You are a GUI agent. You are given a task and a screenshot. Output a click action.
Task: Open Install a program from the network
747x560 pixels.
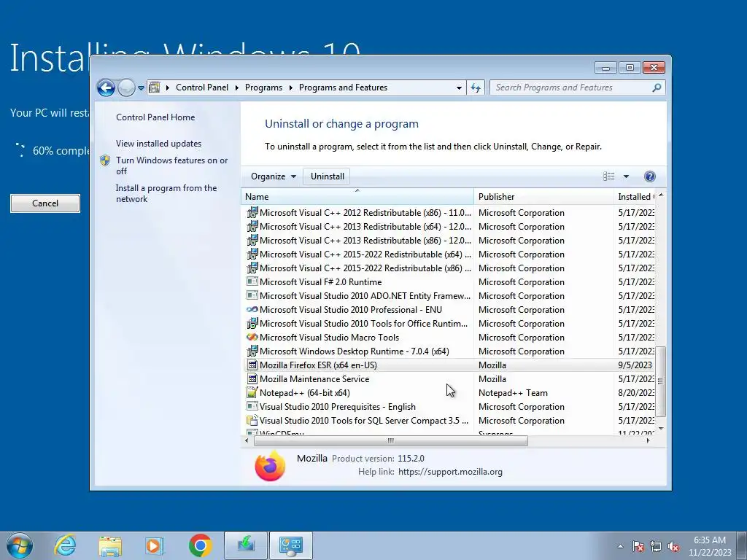coord(166,193)
